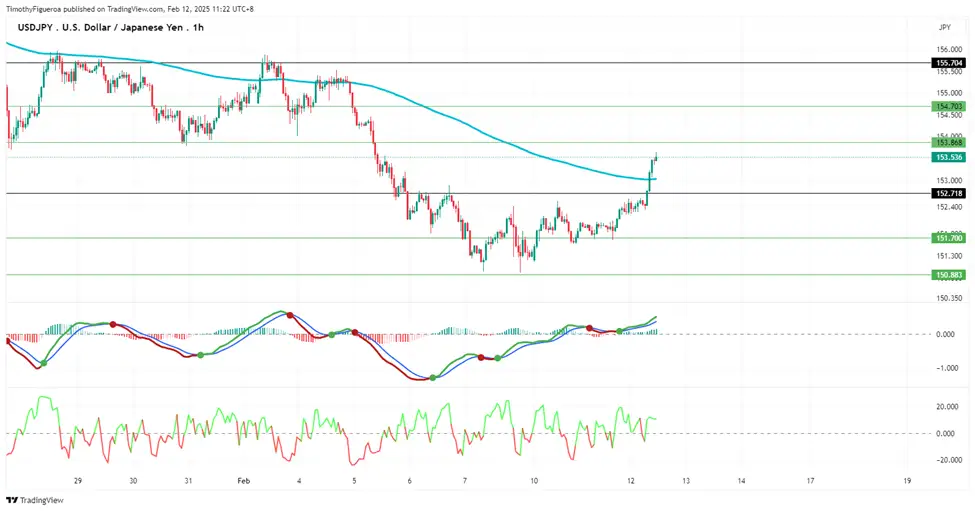Click the 17 date label on the time axis
The image size is (975, 511).
coord(811,481)
